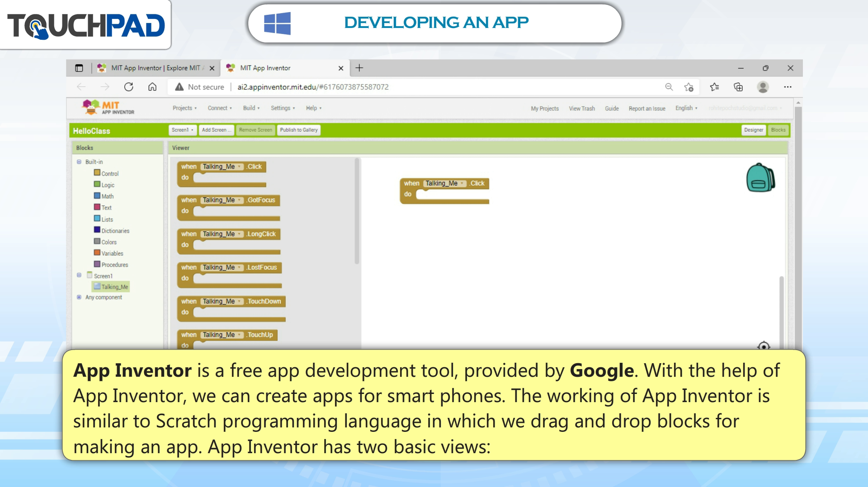The image size is (868, 487).
Task: Open a new browser tab with plus
Action: tap(359, 68)
